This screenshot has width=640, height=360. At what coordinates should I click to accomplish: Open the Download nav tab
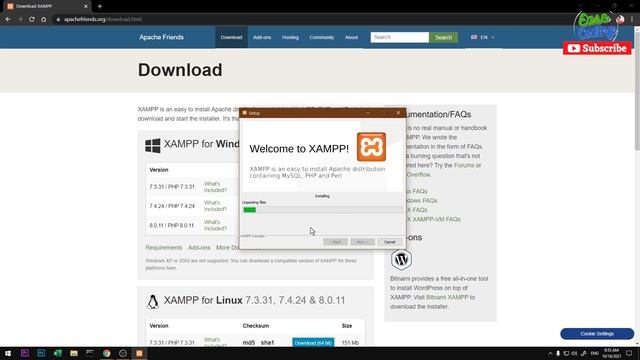click(231, 37)
